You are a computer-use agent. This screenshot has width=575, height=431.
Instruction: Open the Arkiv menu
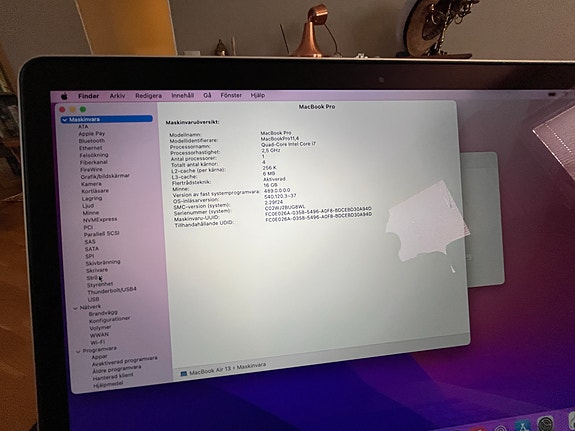117,96
